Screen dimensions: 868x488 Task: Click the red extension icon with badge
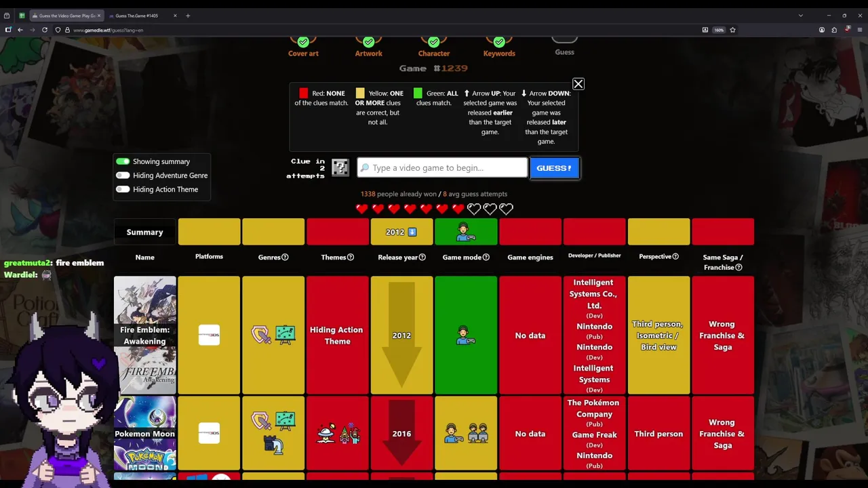pos(848,29)
